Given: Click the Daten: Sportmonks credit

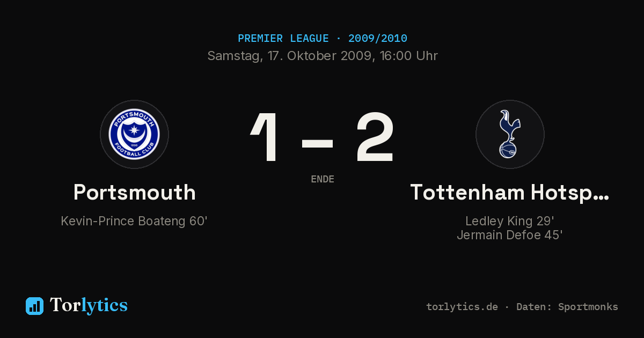Looking at the screenshot, I should point(567,307).
